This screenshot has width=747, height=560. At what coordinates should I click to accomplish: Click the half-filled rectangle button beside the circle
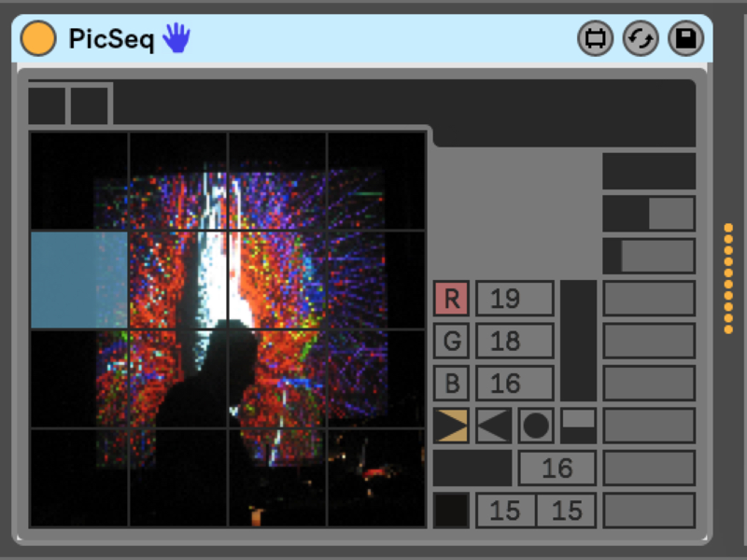pos(578,426)
